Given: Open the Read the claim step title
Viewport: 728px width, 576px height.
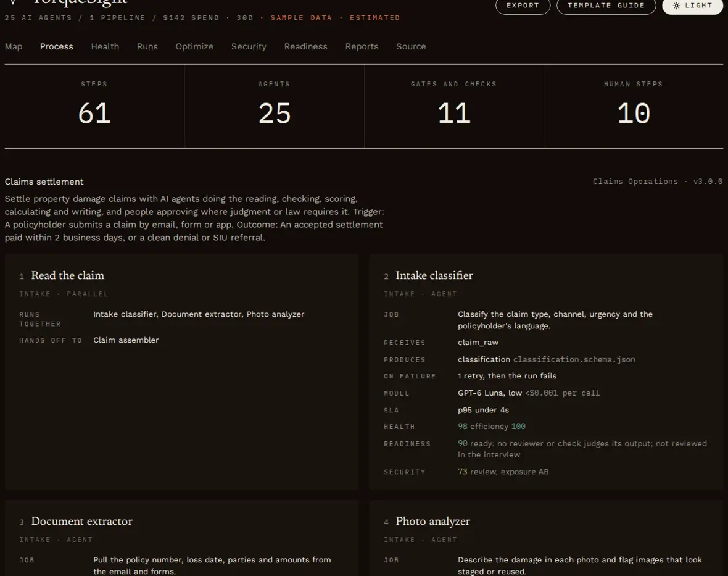Looking at the screenshot, I should (x=68, y=275).
